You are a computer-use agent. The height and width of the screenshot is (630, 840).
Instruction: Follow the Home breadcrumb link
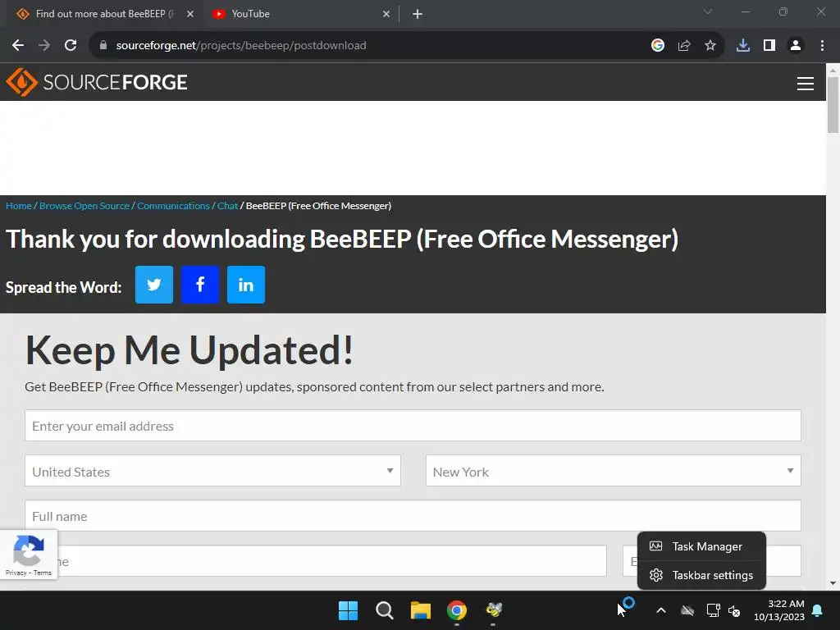coord(19,206)
